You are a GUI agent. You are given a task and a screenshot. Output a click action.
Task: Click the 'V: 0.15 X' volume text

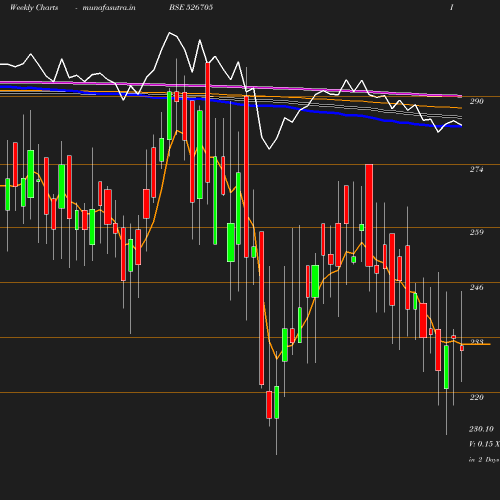[484, 444]
